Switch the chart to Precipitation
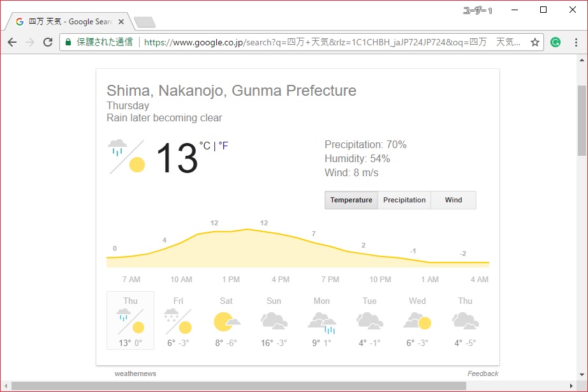Image resolution: width=588 pixels, height=392 pixels. [x=404, y=200]
